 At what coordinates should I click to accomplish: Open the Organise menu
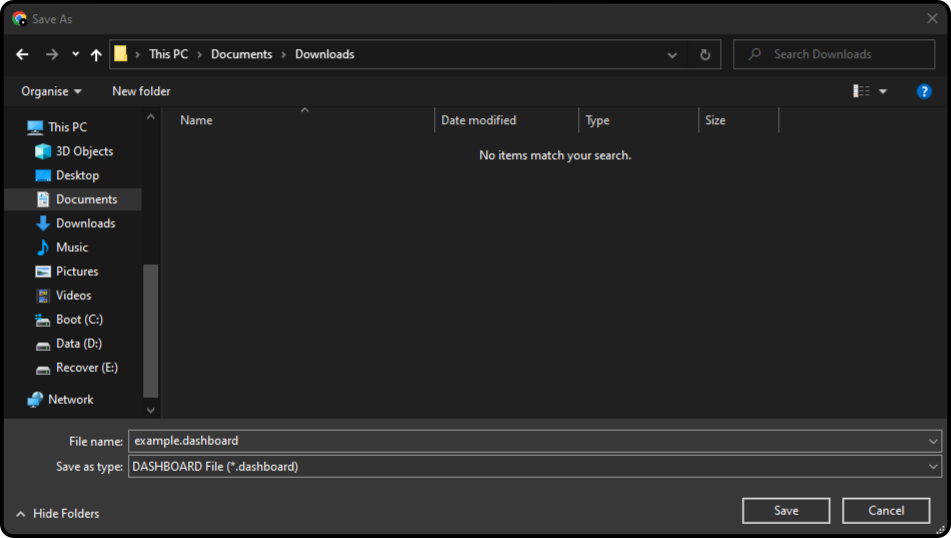tap(51, 91)
